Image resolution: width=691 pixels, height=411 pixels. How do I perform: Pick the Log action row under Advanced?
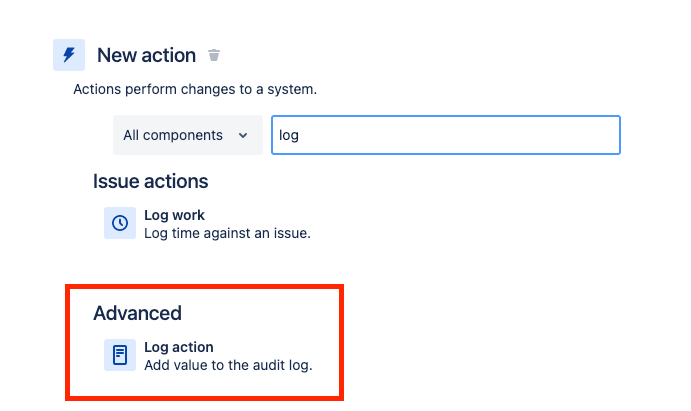[208, 355]
